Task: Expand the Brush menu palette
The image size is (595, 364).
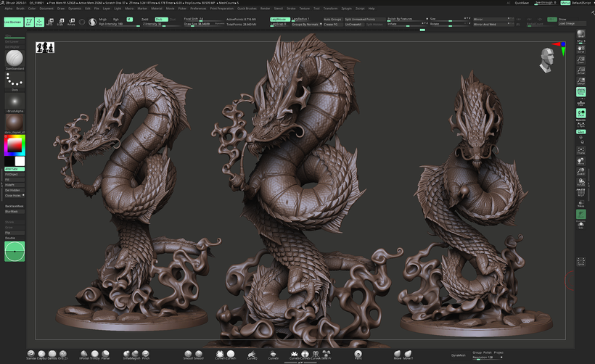Action: (x=20, y=8)
